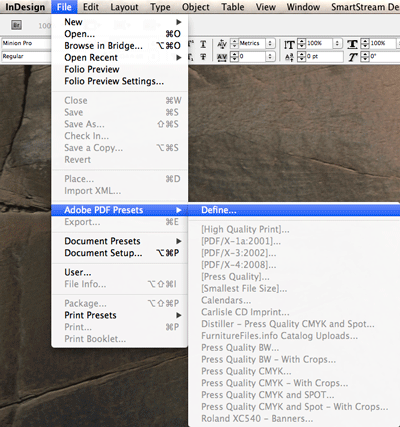Adjust the baseline shift stepper
400x427 pixels.
302,57
